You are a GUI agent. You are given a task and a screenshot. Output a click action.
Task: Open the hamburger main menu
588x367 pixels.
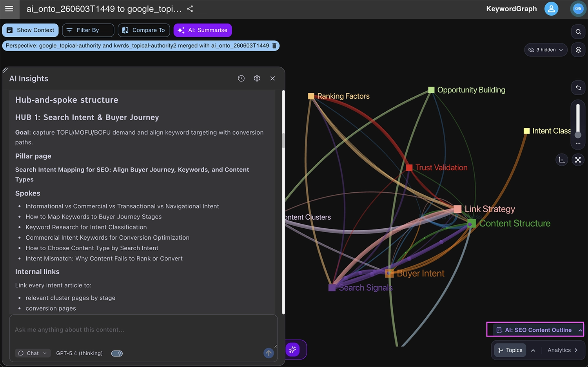coord(9,9)
